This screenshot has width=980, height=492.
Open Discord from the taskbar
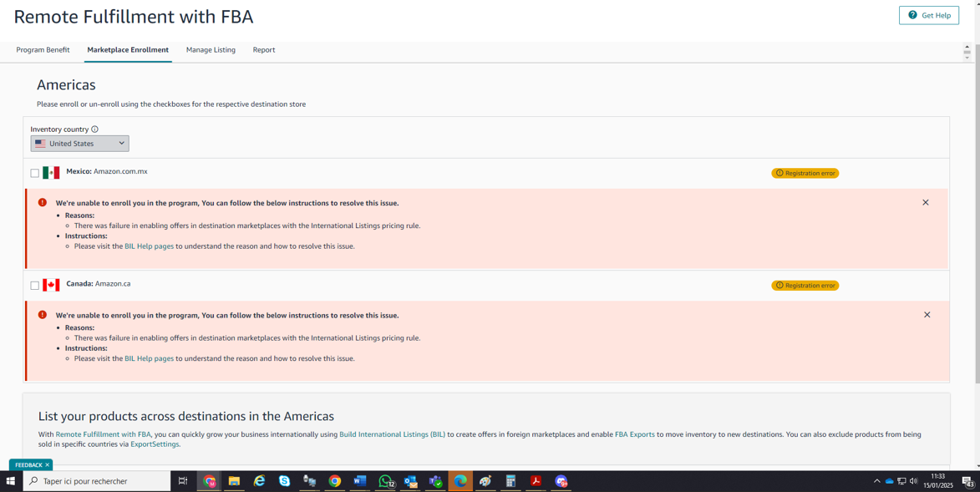click(561, 481)
